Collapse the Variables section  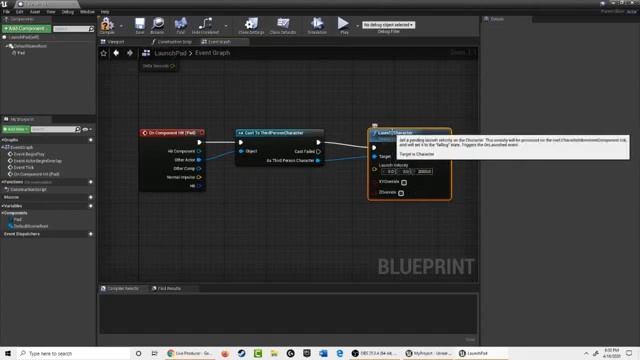[2, 206]
